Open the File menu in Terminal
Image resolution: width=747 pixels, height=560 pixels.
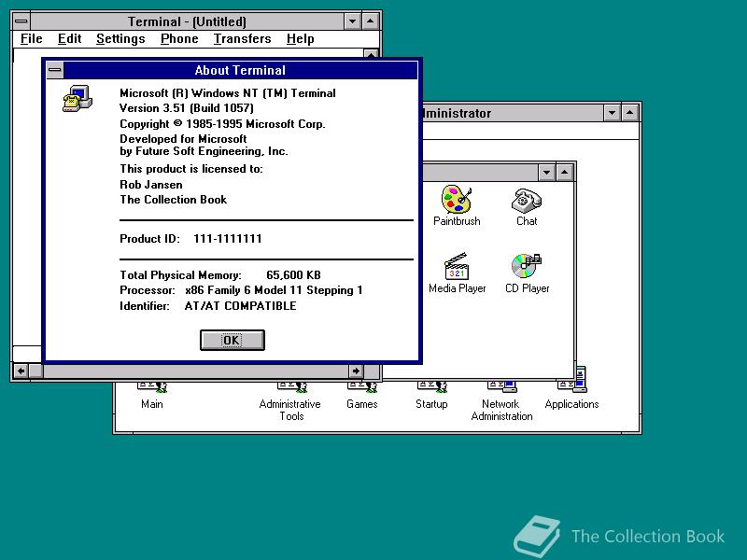[32, 38]
